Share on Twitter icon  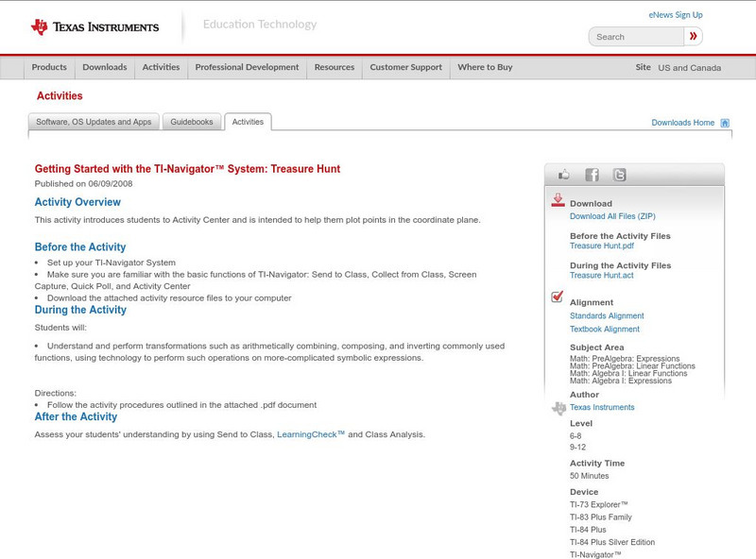620,175
